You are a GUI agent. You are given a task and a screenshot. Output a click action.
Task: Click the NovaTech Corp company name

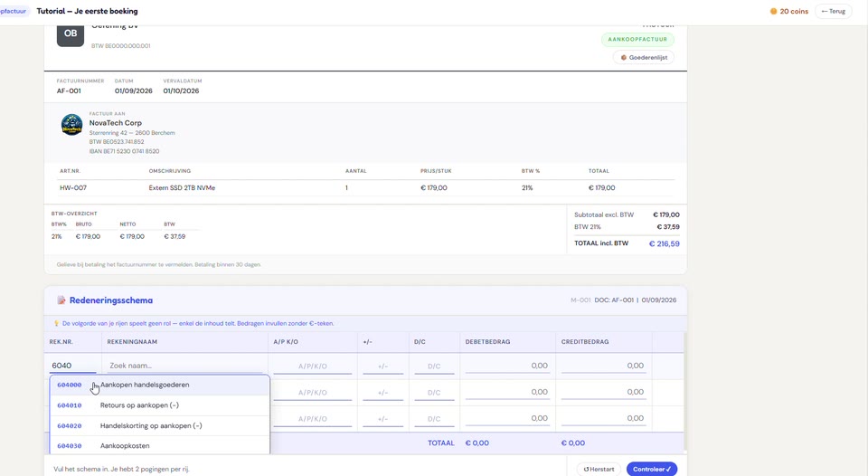pyautogui.click(x=115, y=123)
